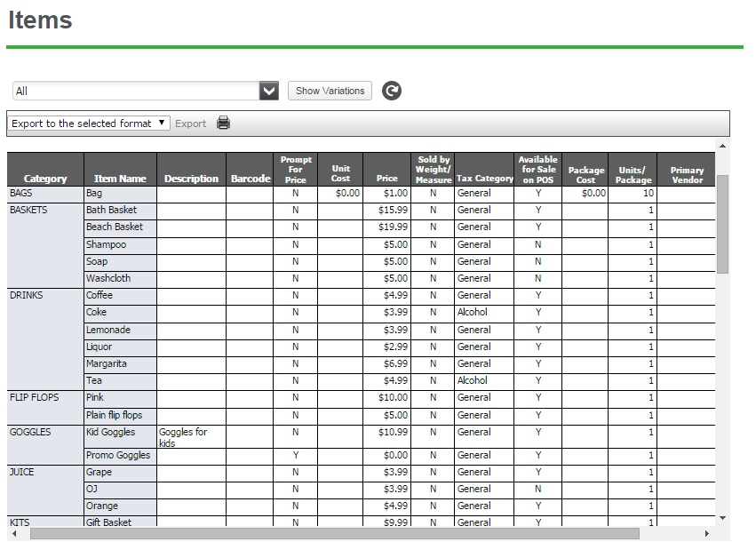756x542 pixels.
Task: Click the Bath Basket item name
Action: pyautogui.click(x=111, y=210)
